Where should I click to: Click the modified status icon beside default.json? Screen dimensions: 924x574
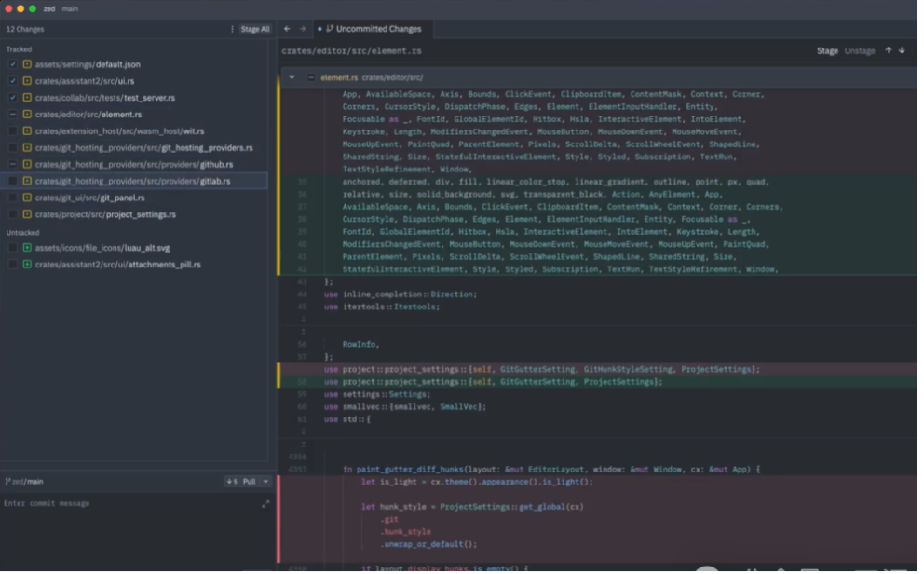tap(27, 64)
